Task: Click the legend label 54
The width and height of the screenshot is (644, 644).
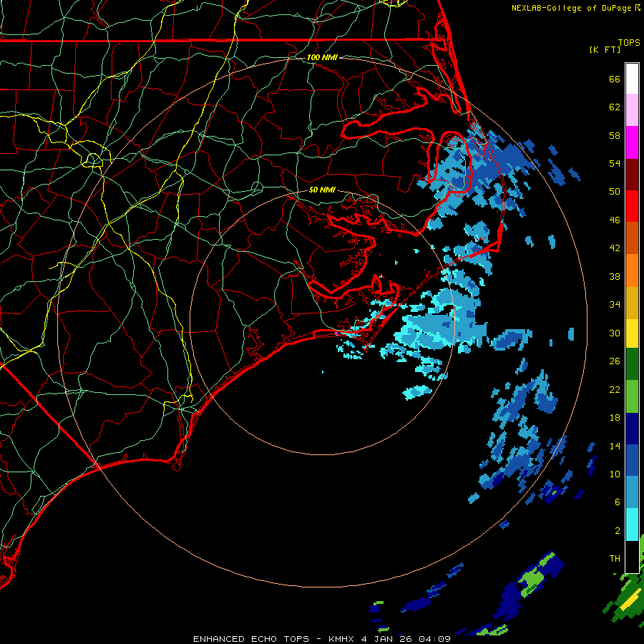Action: (x=615, y=163)
